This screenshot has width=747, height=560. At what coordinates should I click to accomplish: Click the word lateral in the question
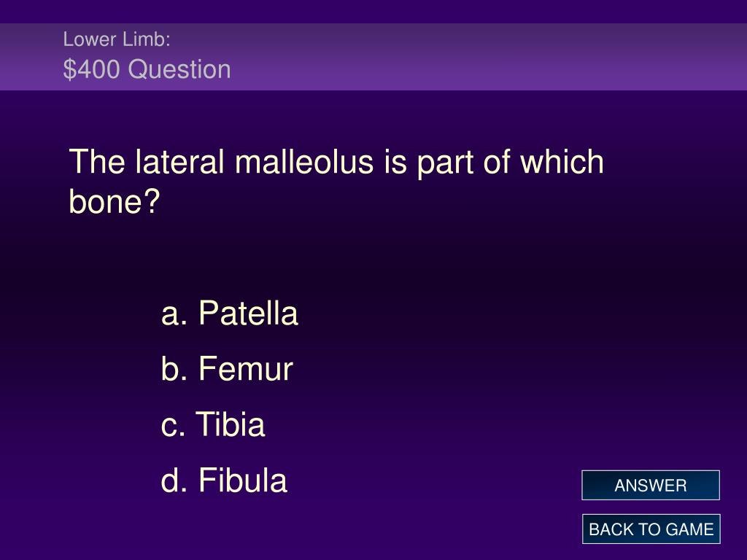pos(179,162)
